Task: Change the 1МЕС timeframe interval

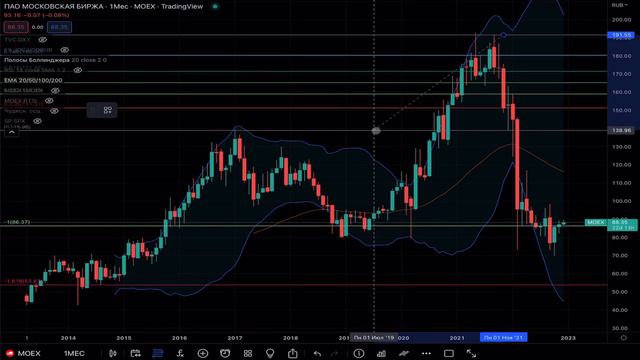Action: (74, 353)
